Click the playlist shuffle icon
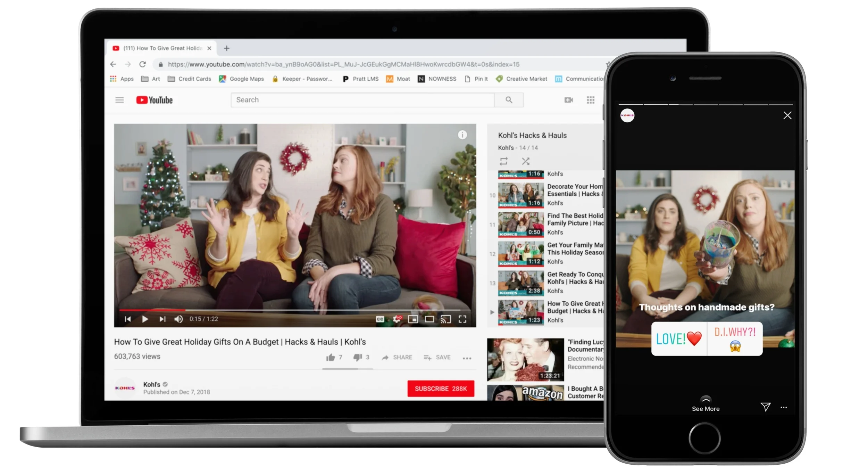The width and height of the screenshot is (868, 473). click(525, 161)
